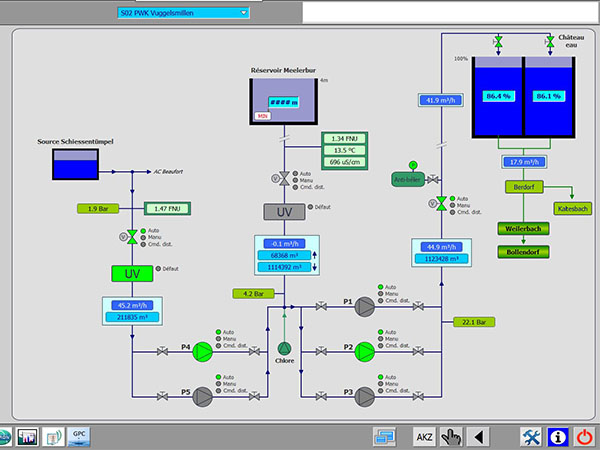Click the 1.47 FNU turbidity value
Image resolution: width=600 pixels, height=450 pixels.
coord(167,209)
